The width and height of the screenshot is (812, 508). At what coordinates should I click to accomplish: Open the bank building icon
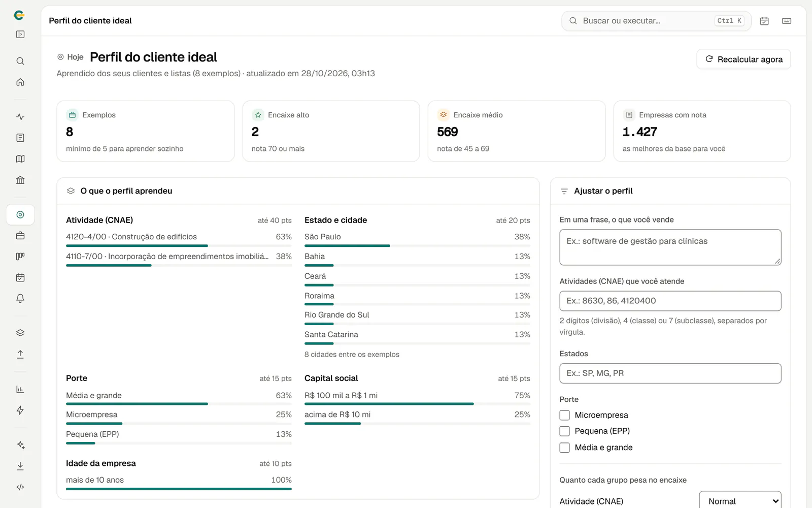[20, 180]
